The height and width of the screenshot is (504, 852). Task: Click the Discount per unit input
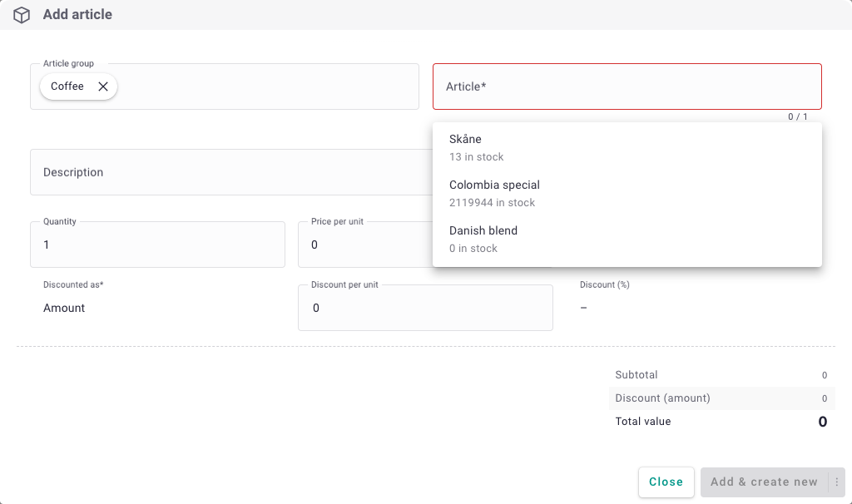[x=425, y=308]
